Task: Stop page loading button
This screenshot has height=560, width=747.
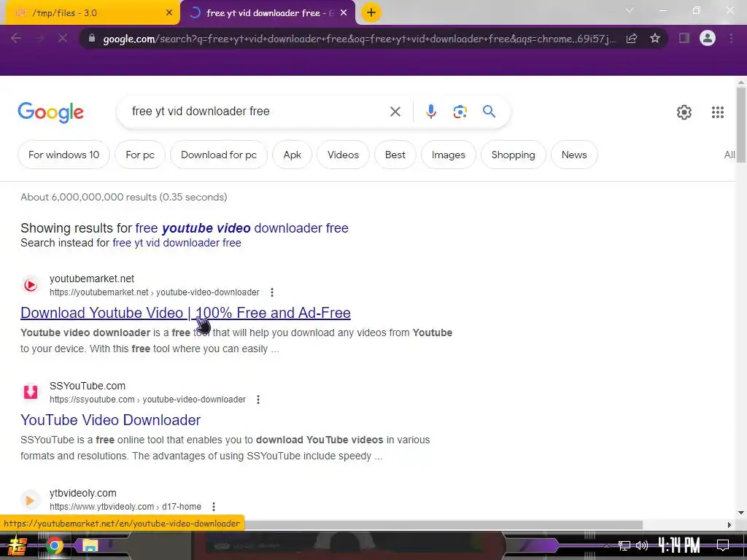Action: [x=63, y=38]
